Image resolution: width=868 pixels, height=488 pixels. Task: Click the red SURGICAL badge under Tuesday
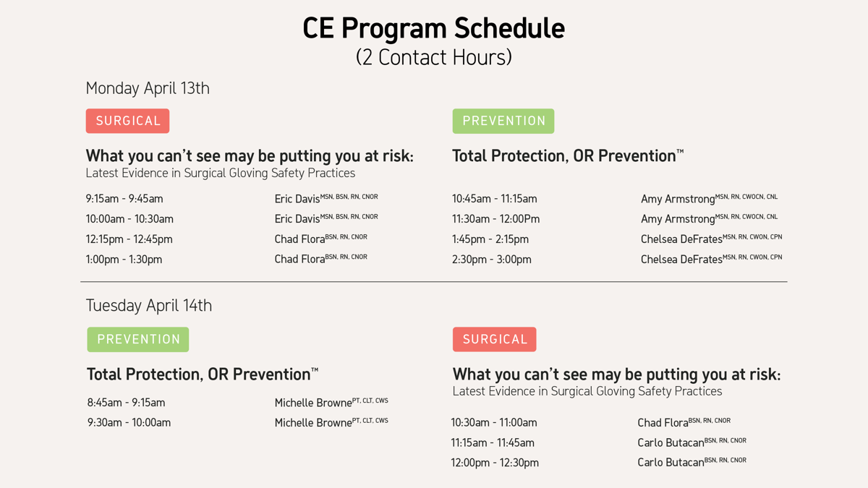tap(495, 339)
